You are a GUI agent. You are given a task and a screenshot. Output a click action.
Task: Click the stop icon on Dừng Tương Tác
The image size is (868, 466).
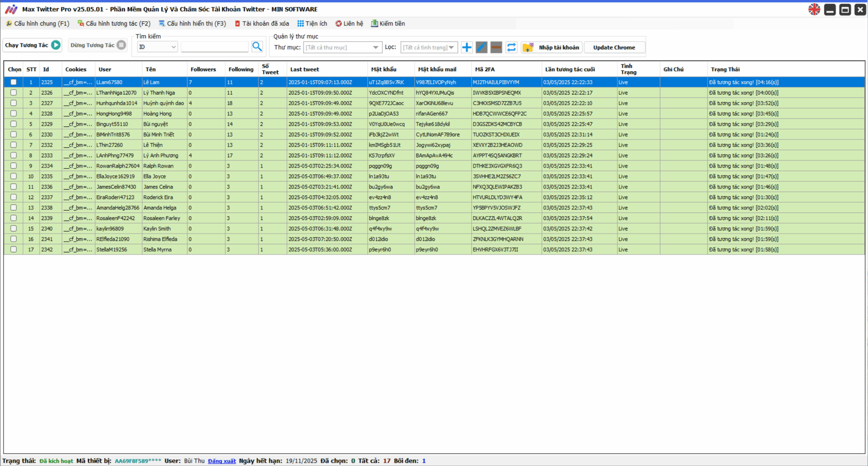coord(121,45)
